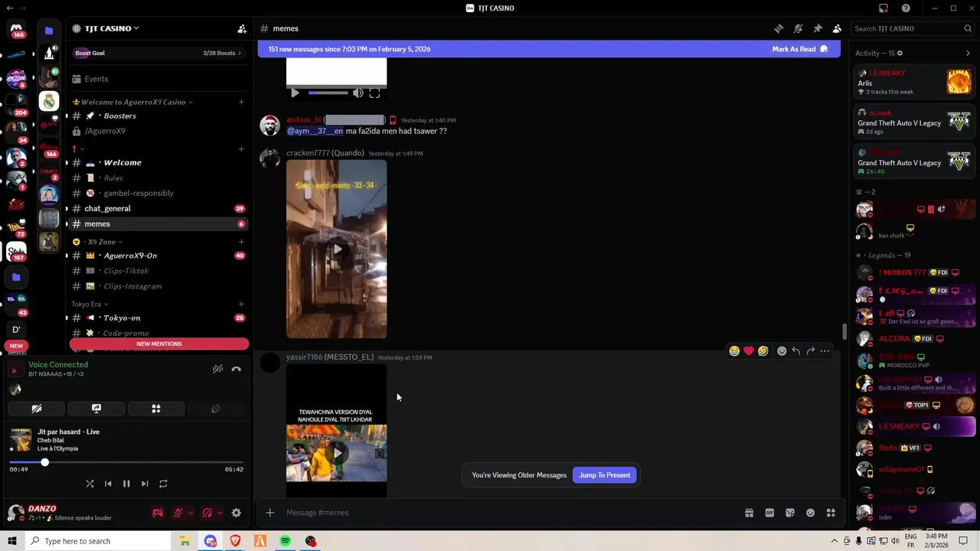The height and width of the screenshot is (551, 980).
Task: Disconnect from the voice call
Action: click(236, 369)
